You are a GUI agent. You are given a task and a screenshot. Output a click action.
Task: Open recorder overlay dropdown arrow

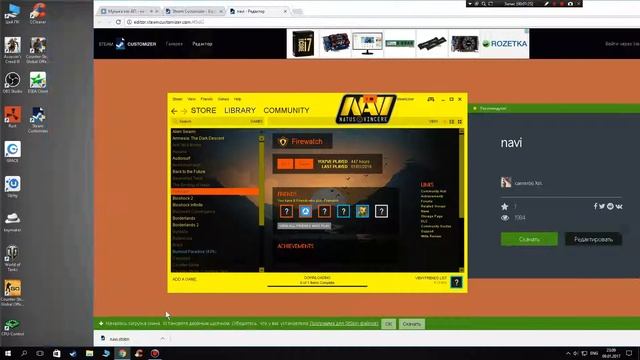470,4
